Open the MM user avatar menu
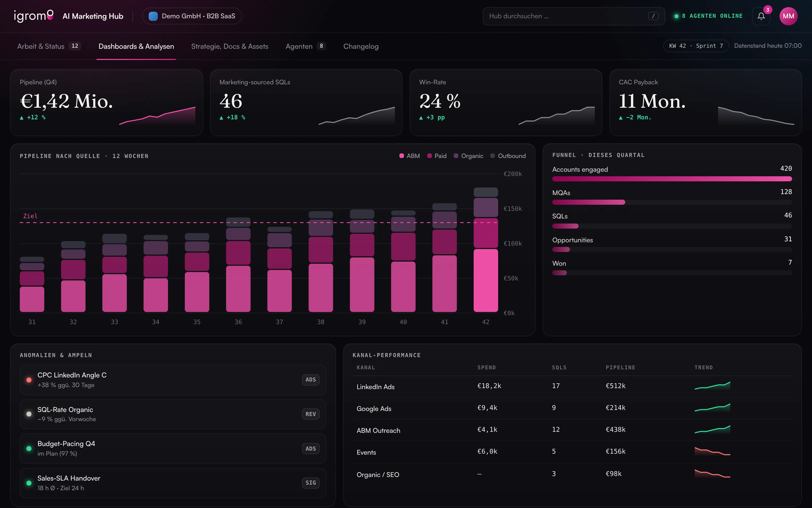Screen dimensions: 812x508 click(x=788, y=16)
